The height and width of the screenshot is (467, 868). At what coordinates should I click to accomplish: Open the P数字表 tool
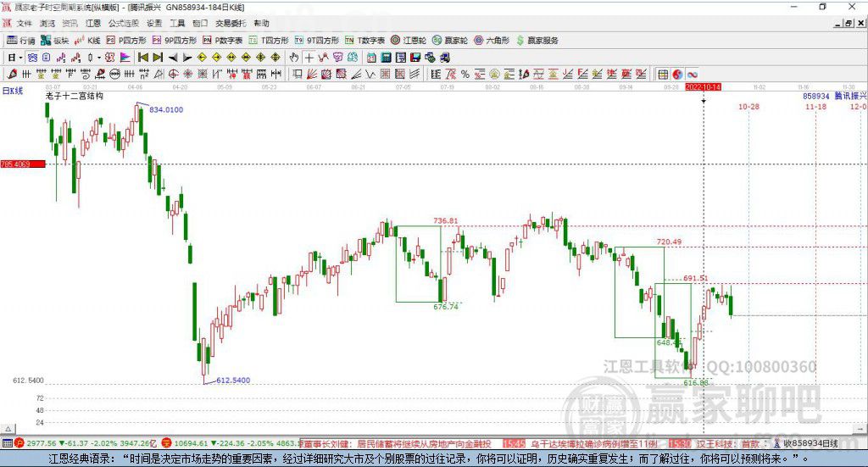[223, 41]
